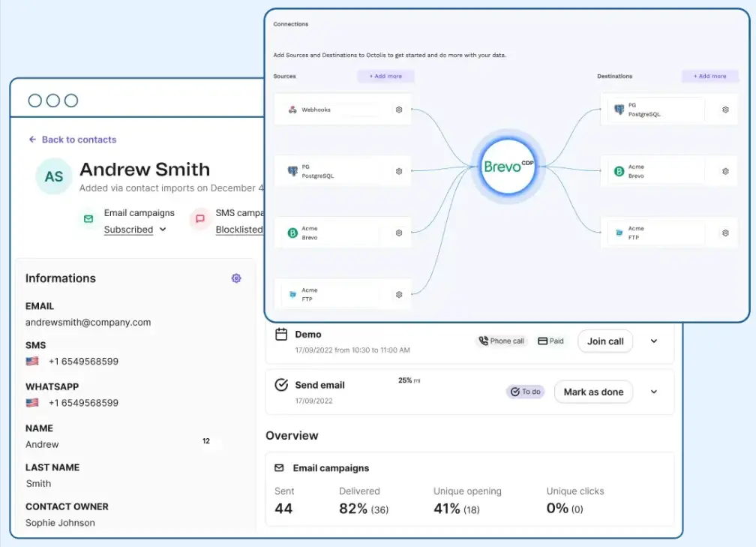The height and width of the screenshot is (547, 756).
Task: Click the Send email checkmark circle icon
Action: coord(281,385)
